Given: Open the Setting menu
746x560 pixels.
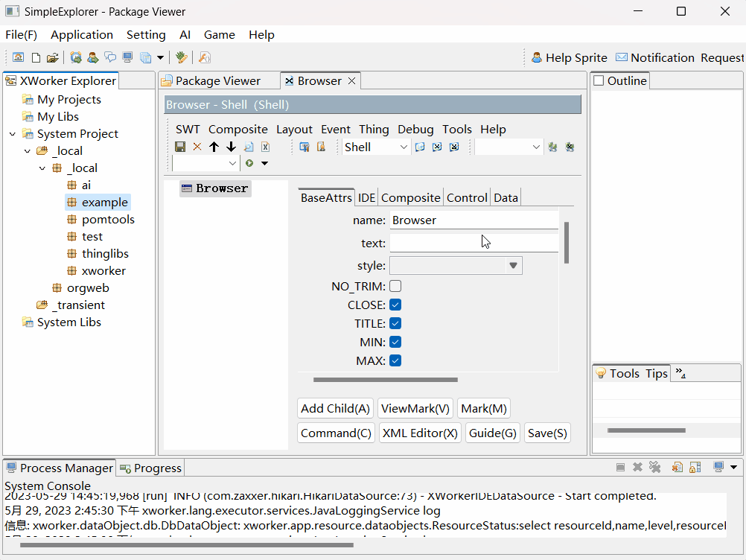Looking at the screenshot, I should pos(146,35).
